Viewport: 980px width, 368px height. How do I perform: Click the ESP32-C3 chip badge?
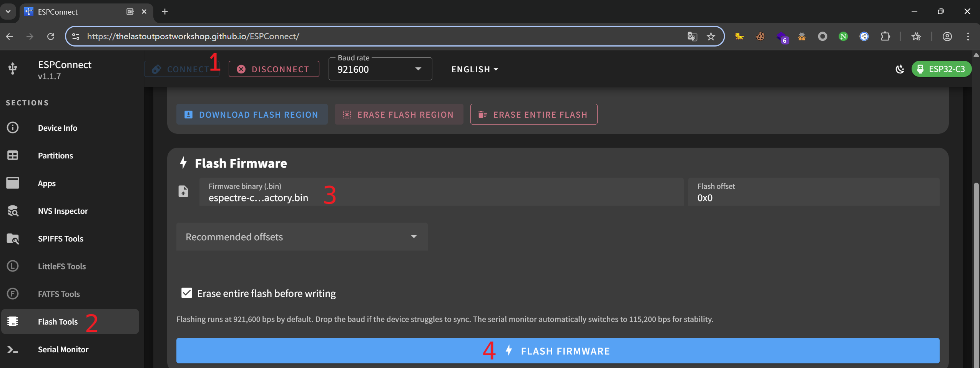(x=941, y=69)
